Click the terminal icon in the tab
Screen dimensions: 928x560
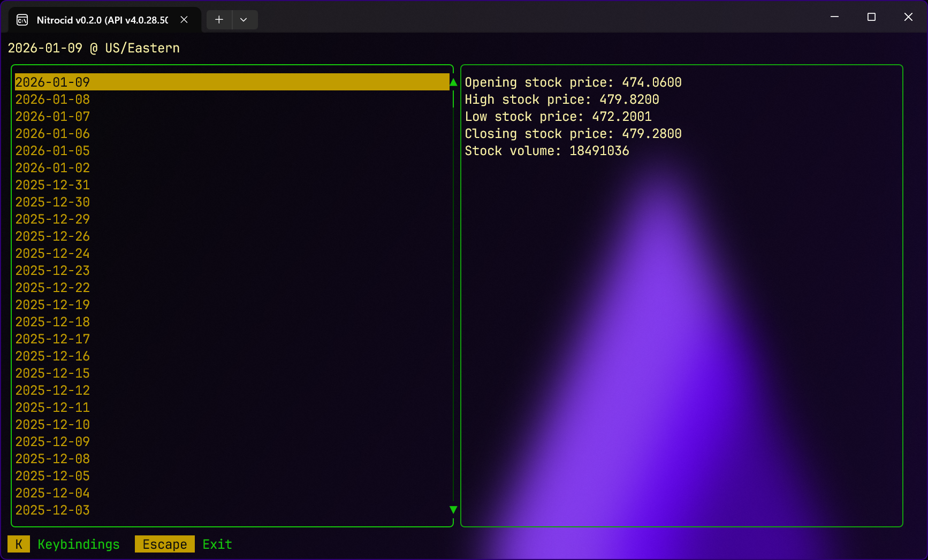pos(22,20)
